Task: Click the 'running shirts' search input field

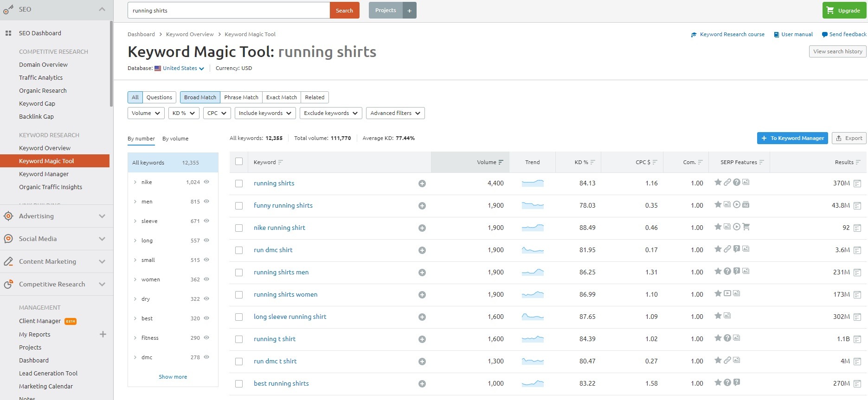Action: click(x=229, y=10)
